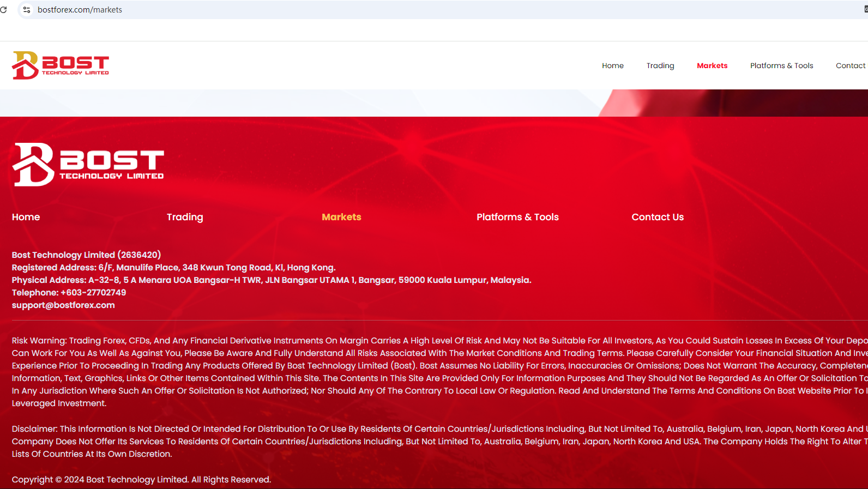The width and height of the screenshot is (868, 489).
Task: Open Trading in the top navigation
Action: click(660, 65)
